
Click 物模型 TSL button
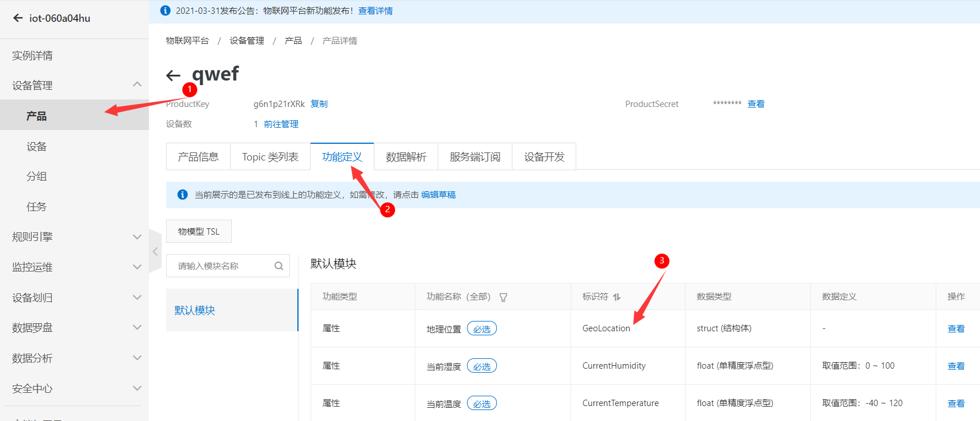pos(199,231)
